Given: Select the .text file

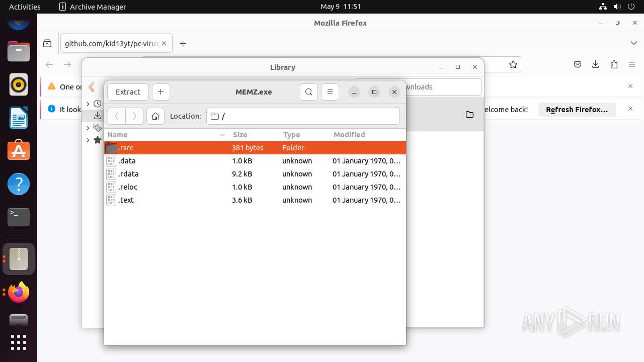Looking at the screenshot, I should point(255,200).
